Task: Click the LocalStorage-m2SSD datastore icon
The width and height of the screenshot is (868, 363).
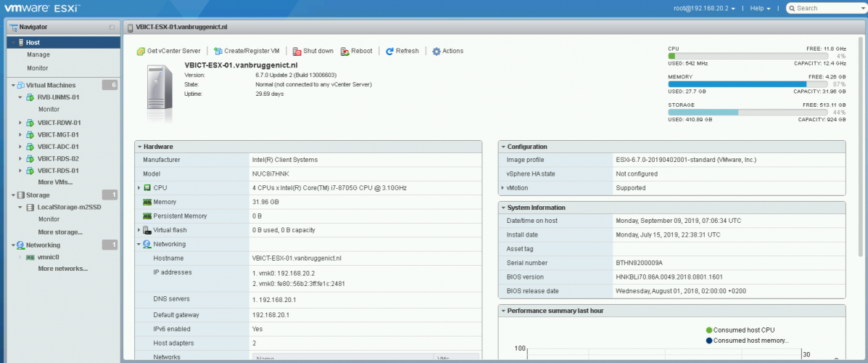Action: (x=30, y=207)
